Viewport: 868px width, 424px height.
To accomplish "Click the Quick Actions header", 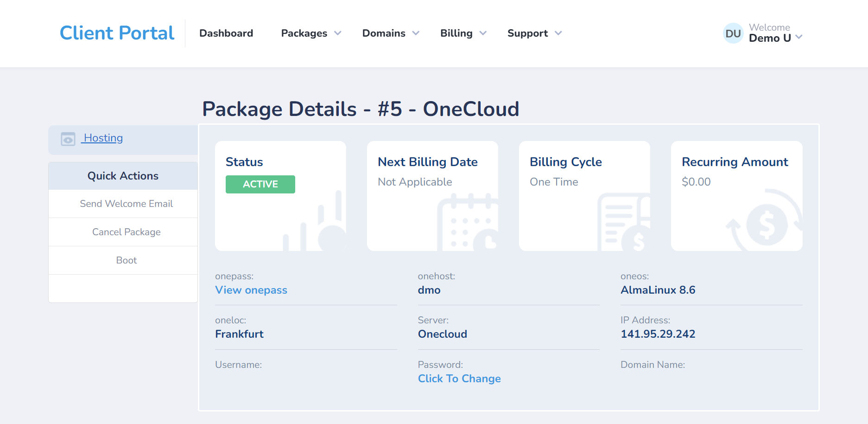I will pos(123,176).
